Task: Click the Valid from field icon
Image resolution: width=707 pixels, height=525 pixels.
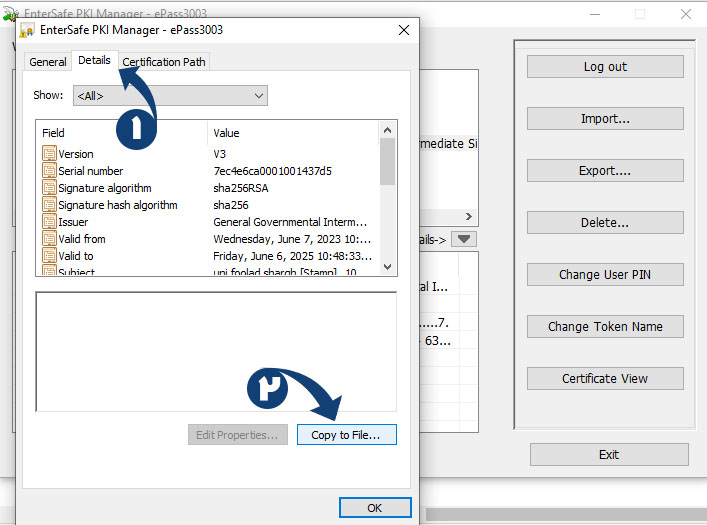Action: 49,239
